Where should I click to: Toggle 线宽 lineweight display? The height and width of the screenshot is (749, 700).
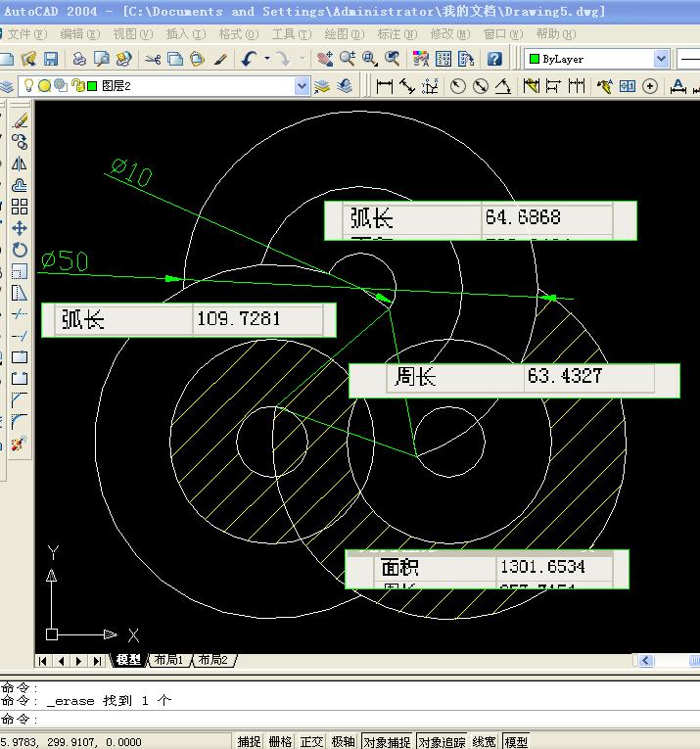(485, 741)
